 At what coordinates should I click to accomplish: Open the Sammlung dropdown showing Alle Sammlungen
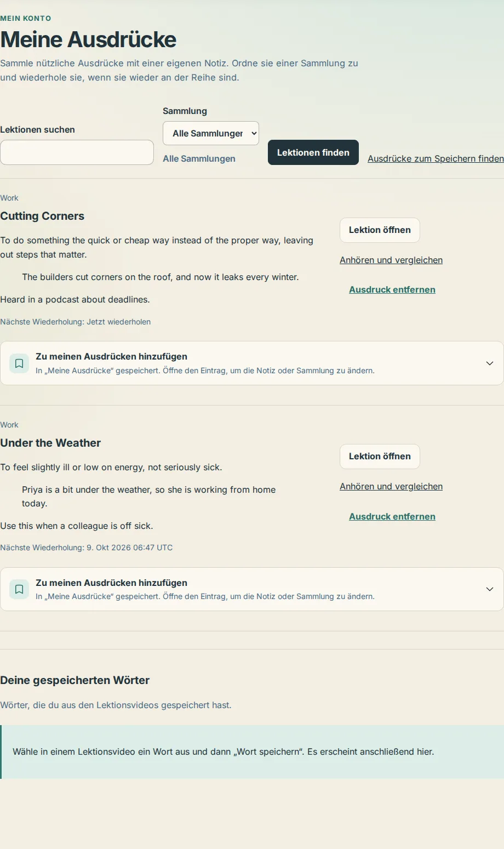[211, 133]
